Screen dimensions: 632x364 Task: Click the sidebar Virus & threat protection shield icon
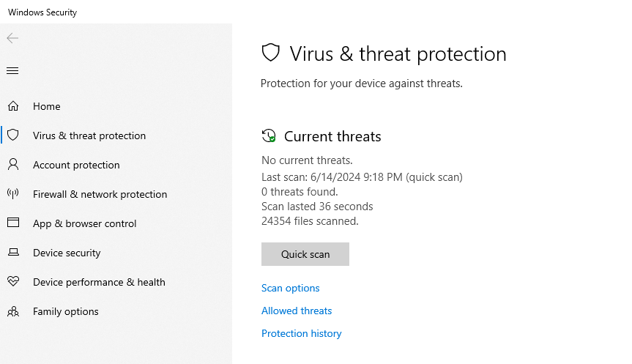click(x=12, y=135)
